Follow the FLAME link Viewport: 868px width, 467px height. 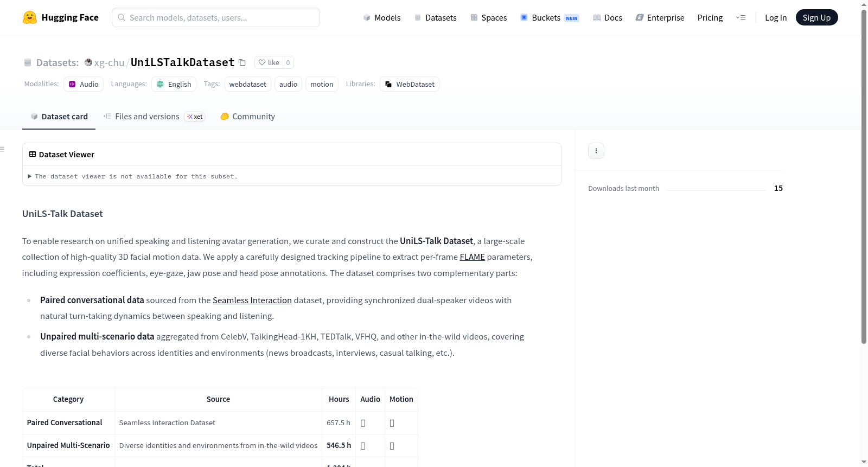tap(472, 257)
